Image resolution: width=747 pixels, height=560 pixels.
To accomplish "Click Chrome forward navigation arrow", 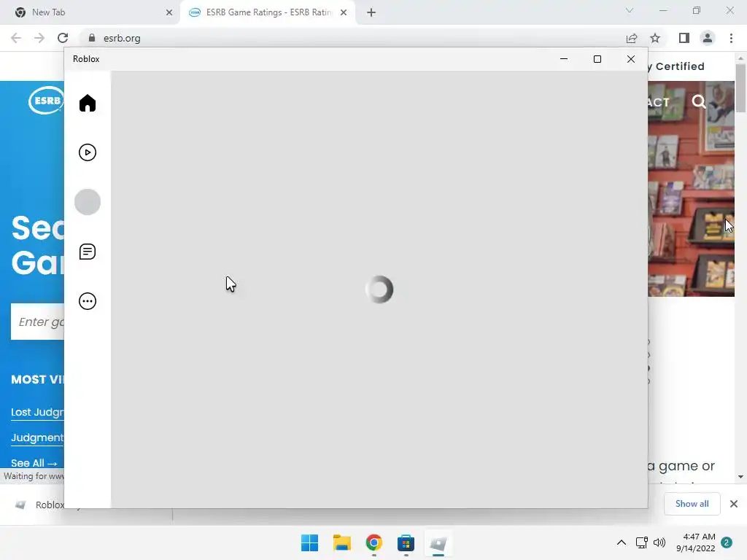I will point(39,38).
